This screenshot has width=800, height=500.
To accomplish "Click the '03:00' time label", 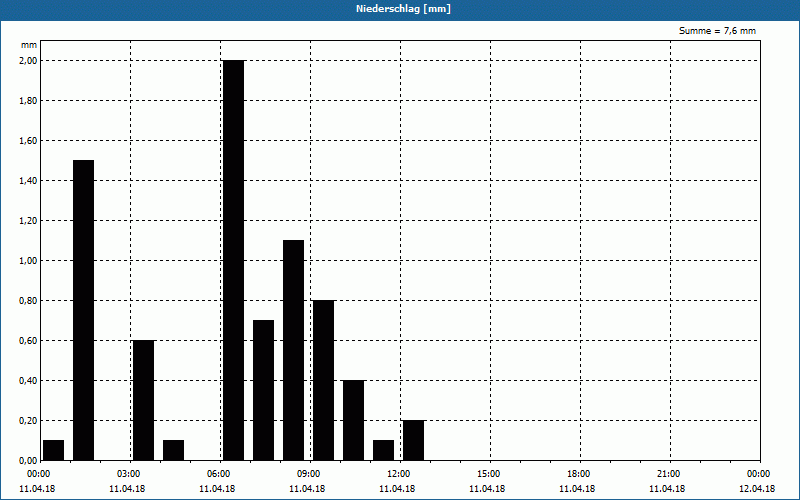I will (x=131, y=474).
